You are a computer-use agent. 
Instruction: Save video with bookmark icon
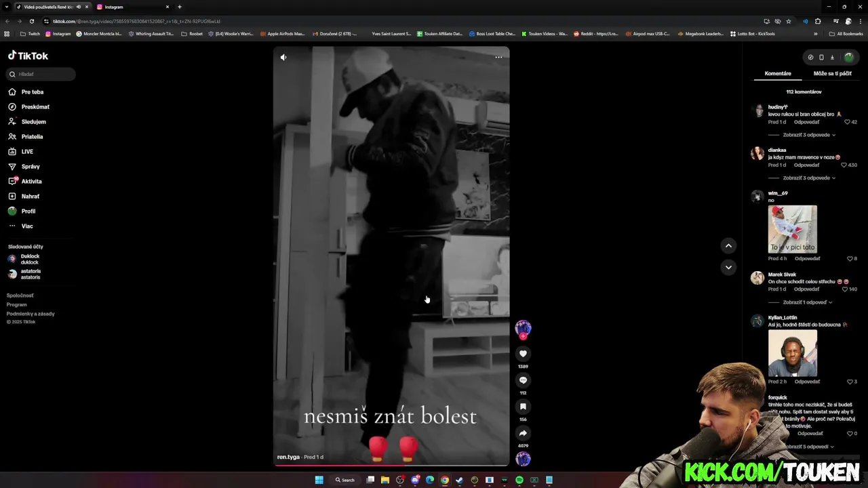pos(523,407)
